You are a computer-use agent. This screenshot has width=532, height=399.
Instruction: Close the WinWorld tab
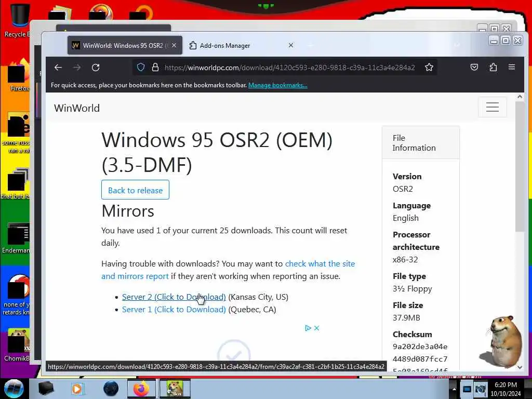pyautogui.click(x=174, y=45)
